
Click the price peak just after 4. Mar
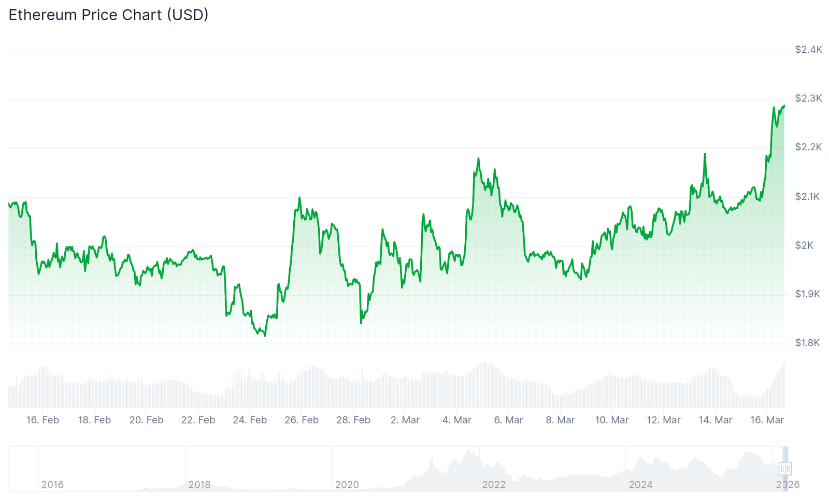(478, 159)
